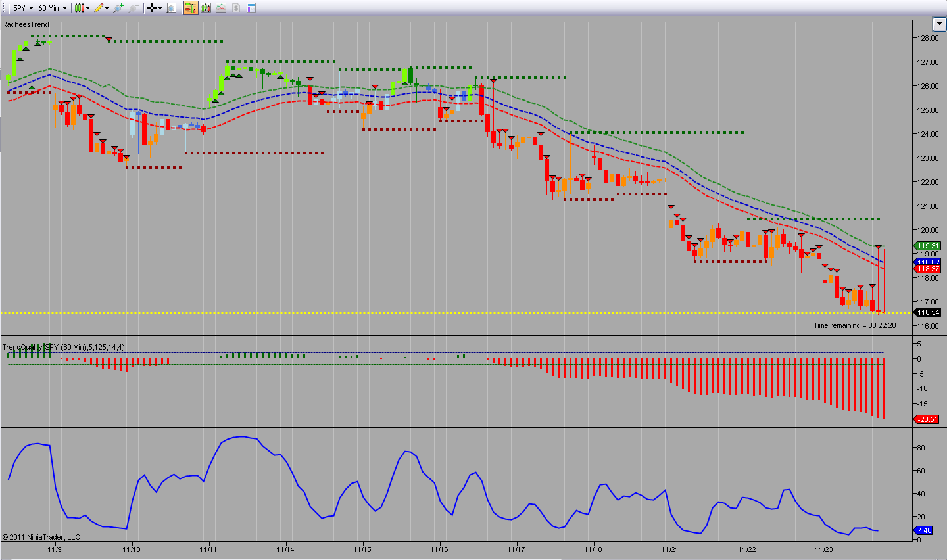Open the chart Properties icon
This screenshot has width=947, height=560.
[x=251, y=8]
